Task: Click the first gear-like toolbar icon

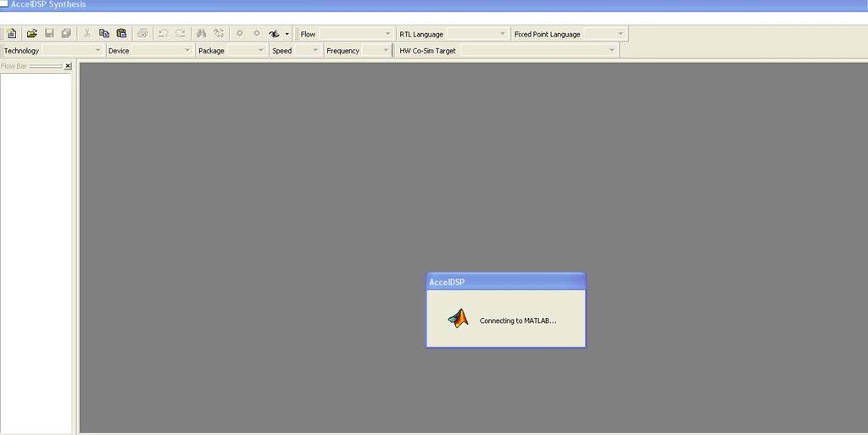Action: [x=239, y=34]
